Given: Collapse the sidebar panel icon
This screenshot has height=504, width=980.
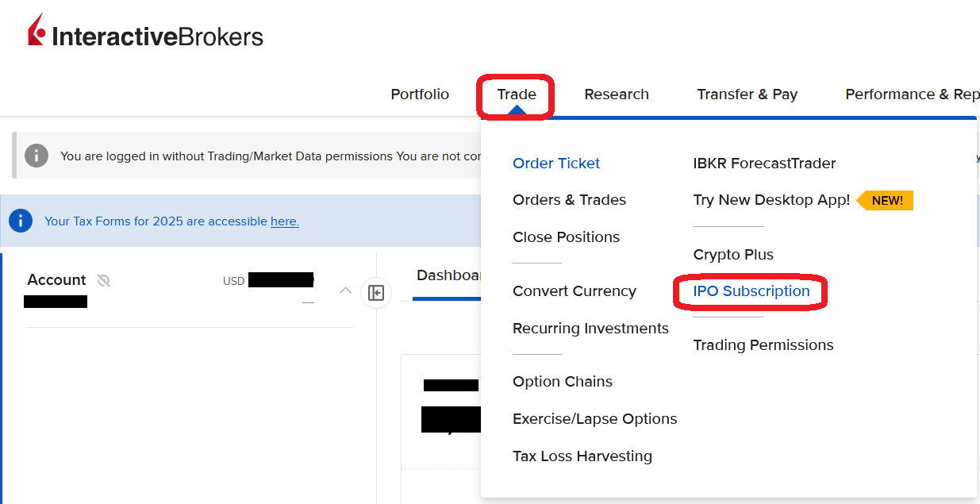Looking at the screenshot, I should 376,293.
